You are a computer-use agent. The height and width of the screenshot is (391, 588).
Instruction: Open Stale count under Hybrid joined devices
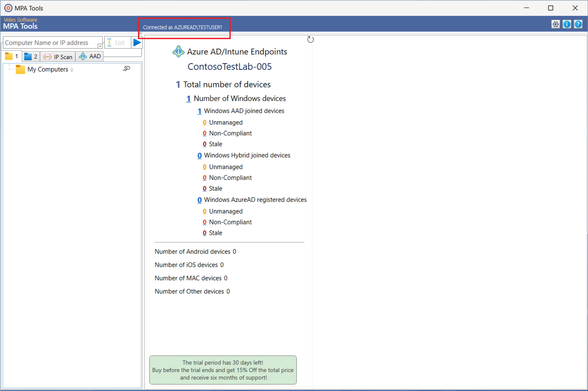204,188
